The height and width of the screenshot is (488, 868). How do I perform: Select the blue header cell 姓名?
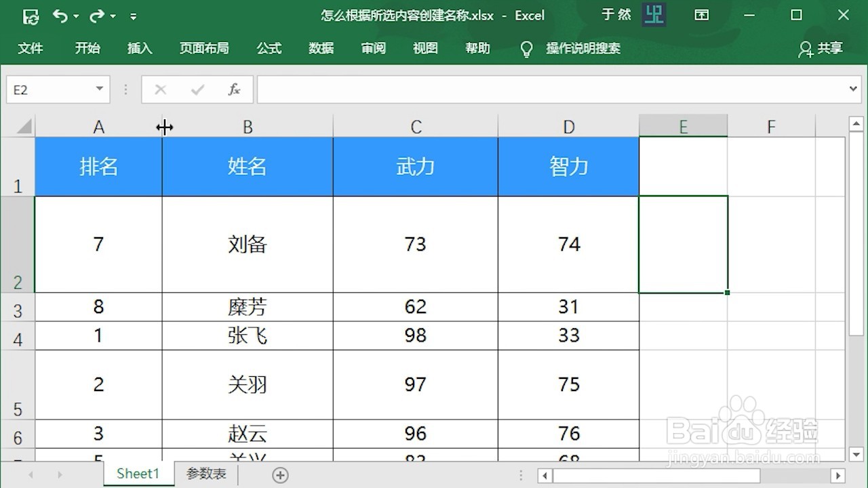(x=247, y=166)
